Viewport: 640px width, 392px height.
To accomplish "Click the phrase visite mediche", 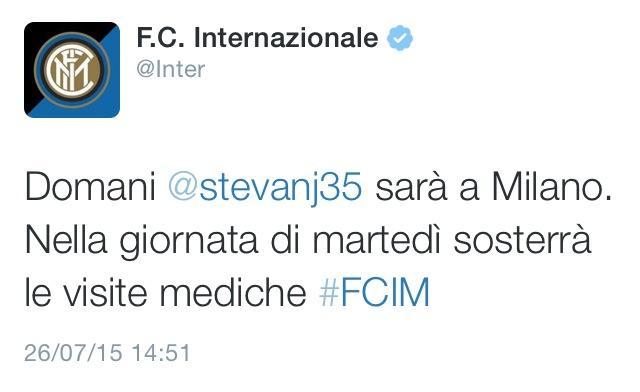I will tap(185, 292).
